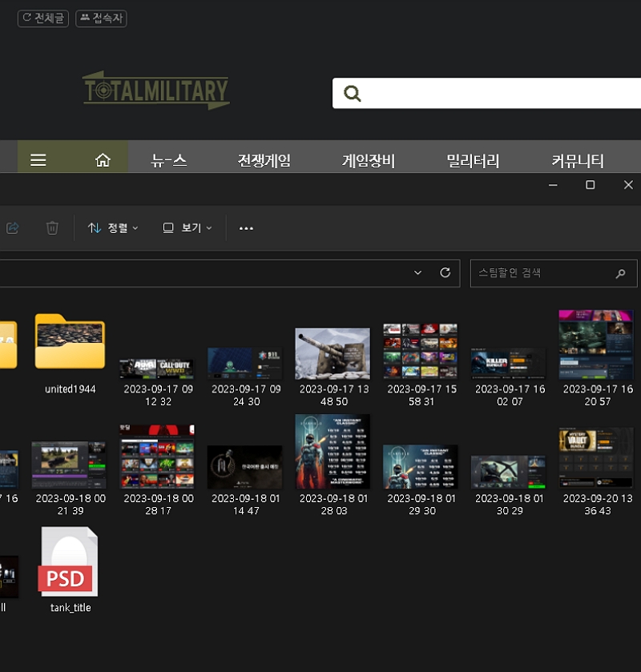Open the 정렬 sort dropdown
Viewport: 641px width, 672px height.
[x=113, y=228]
